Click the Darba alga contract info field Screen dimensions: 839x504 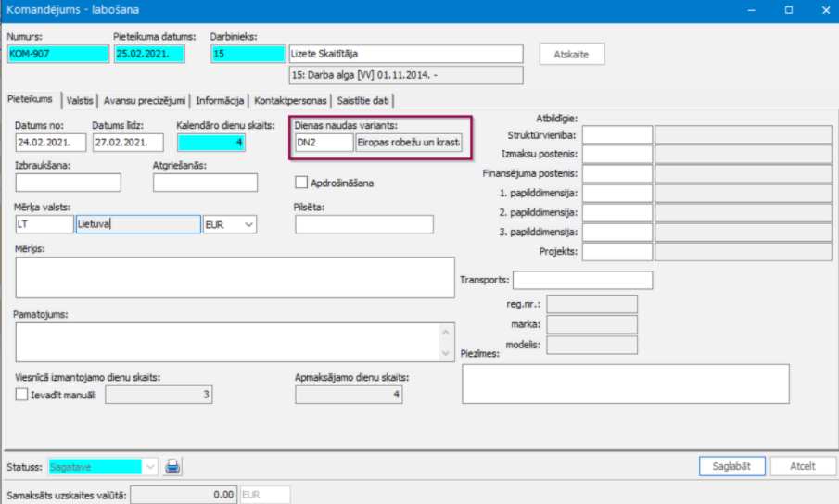pos(406,75)
